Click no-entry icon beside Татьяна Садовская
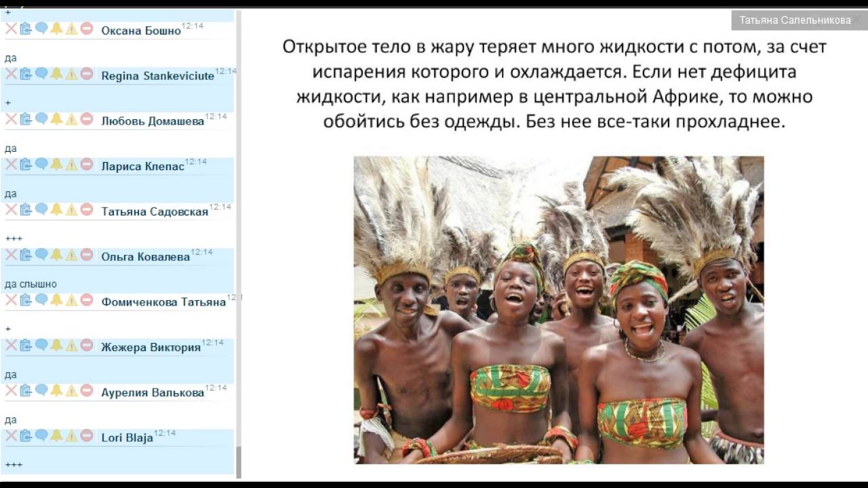Screen dimensions: 868x488 tap(87, 209)
